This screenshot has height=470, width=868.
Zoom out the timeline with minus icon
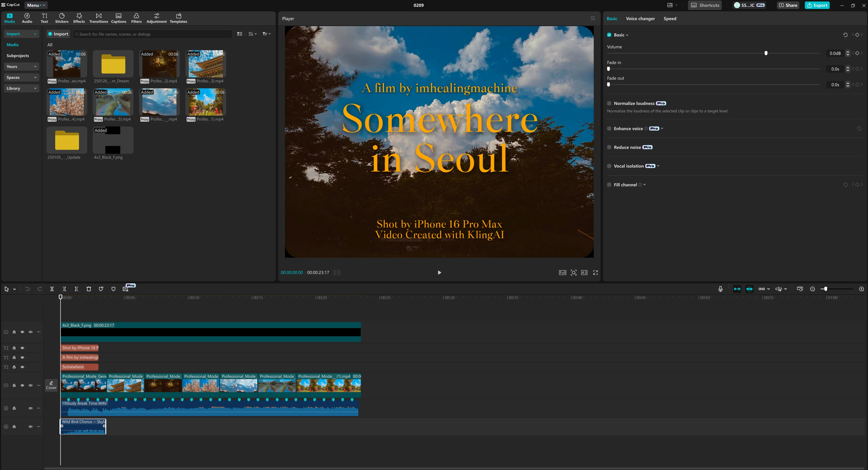[812, 289]
